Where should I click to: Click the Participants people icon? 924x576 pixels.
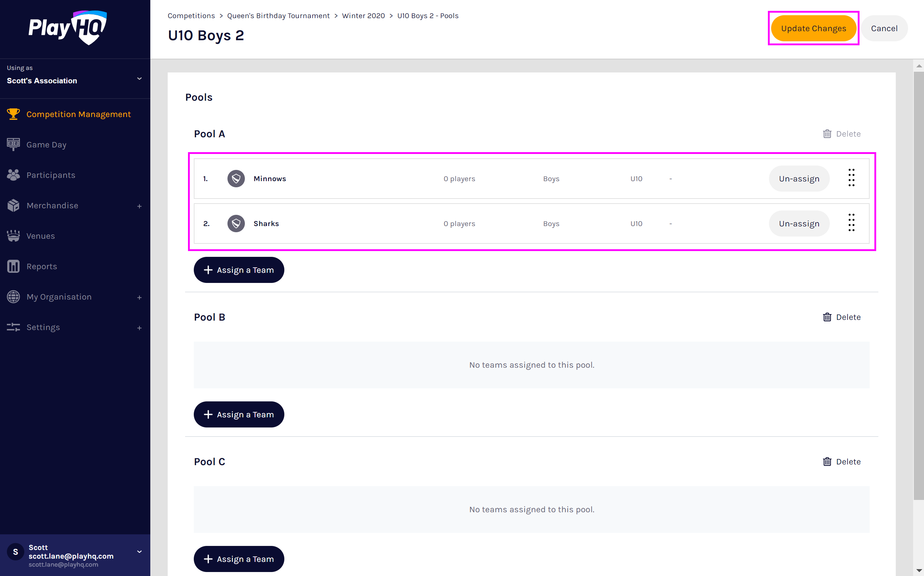coord(13,175)
